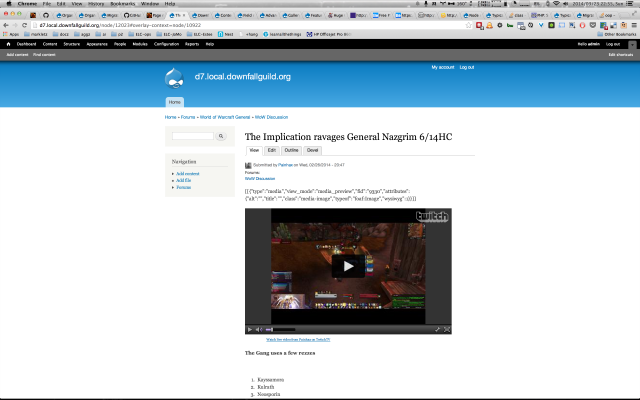Focus the sidebar search input field

point(193,136)
